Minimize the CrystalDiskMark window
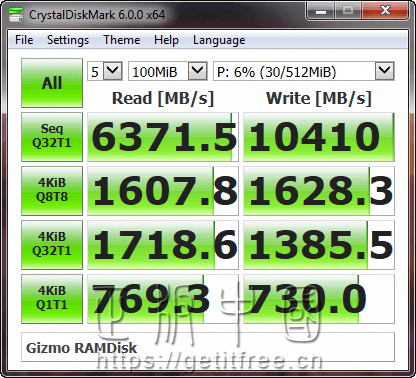This screenshot has width=416, height=378. [x=321, y=11]
